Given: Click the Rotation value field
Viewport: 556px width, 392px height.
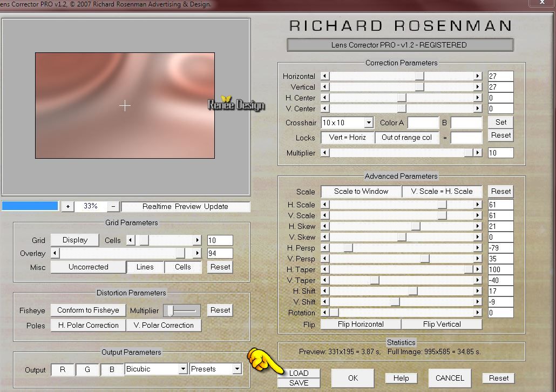Looking at the screenshot, I should coord(501,313).
